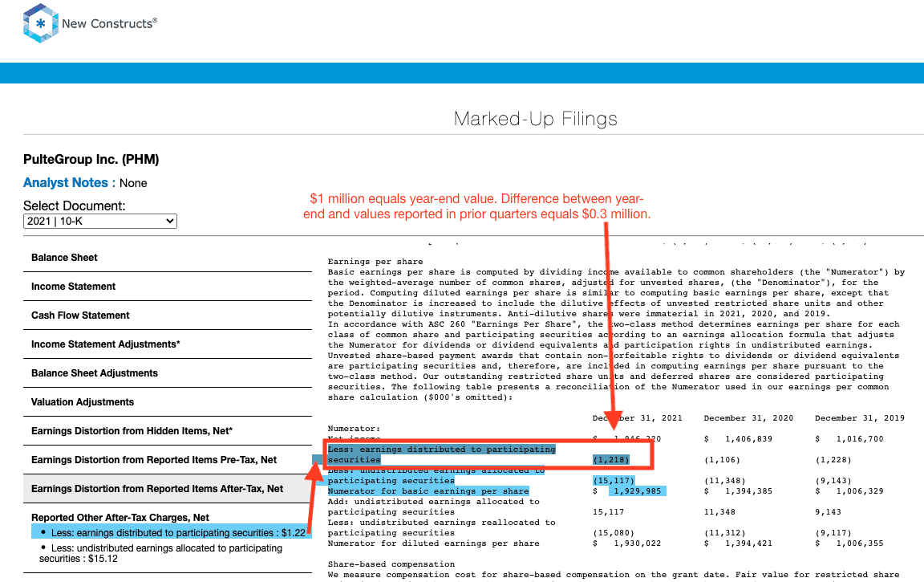Open Valuation Adjustments
Viewport: 924px width, 582px height.
click(168, 402)
